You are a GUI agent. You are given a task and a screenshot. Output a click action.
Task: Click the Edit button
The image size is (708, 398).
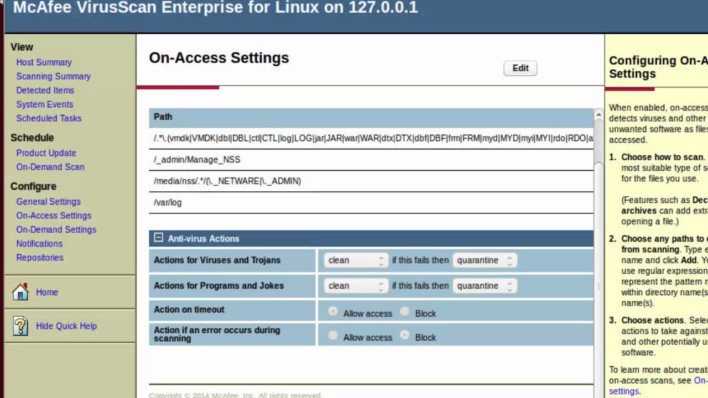coord(520,68)
